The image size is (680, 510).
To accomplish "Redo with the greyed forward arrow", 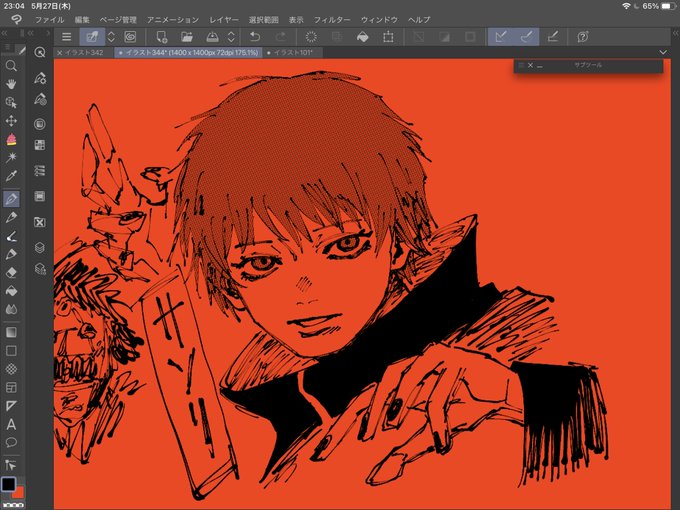I will [x=281, y=37].
